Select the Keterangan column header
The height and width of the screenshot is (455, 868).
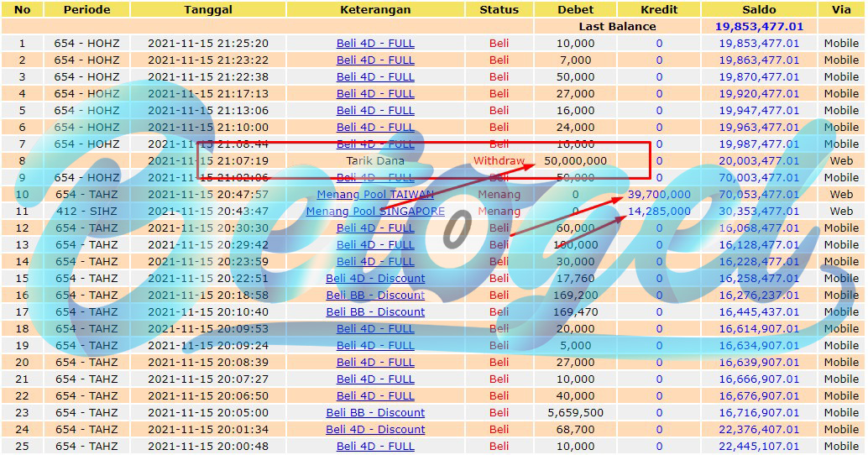coord(375,9)
